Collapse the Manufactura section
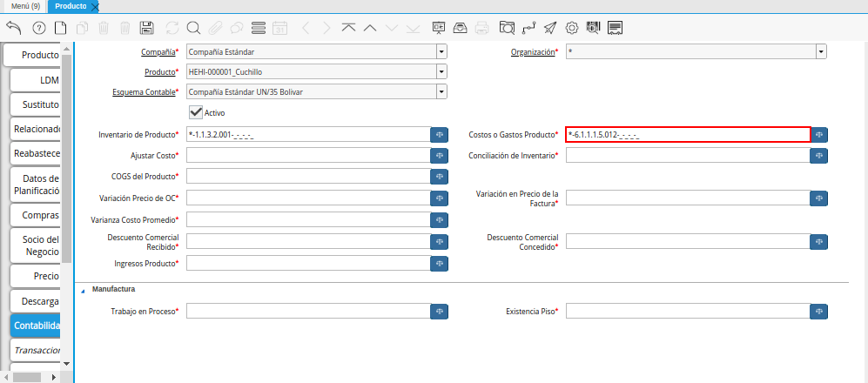Viewport: 868px width, 383px height. click(x=83, y=290)
